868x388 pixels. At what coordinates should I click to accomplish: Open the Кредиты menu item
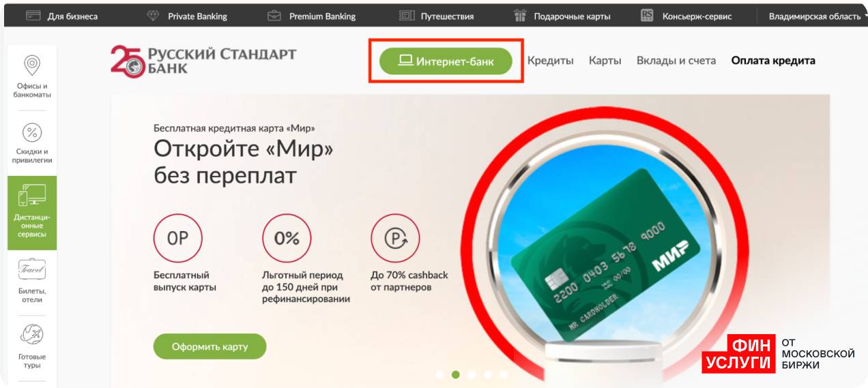pos(551,61)
